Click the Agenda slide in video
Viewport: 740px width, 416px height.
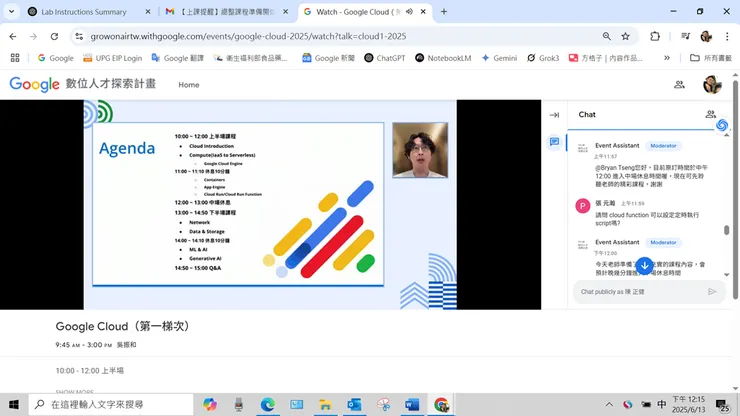point(238,204)
